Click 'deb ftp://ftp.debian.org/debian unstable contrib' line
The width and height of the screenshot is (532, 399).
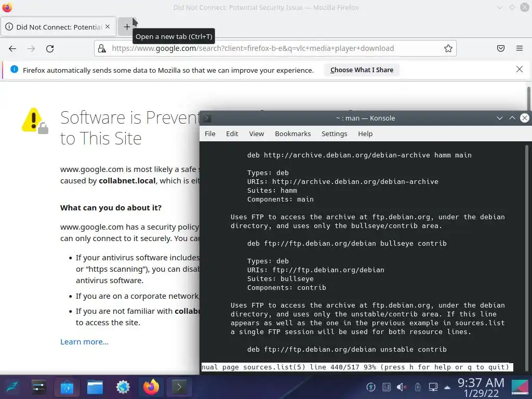pos(347,349)
